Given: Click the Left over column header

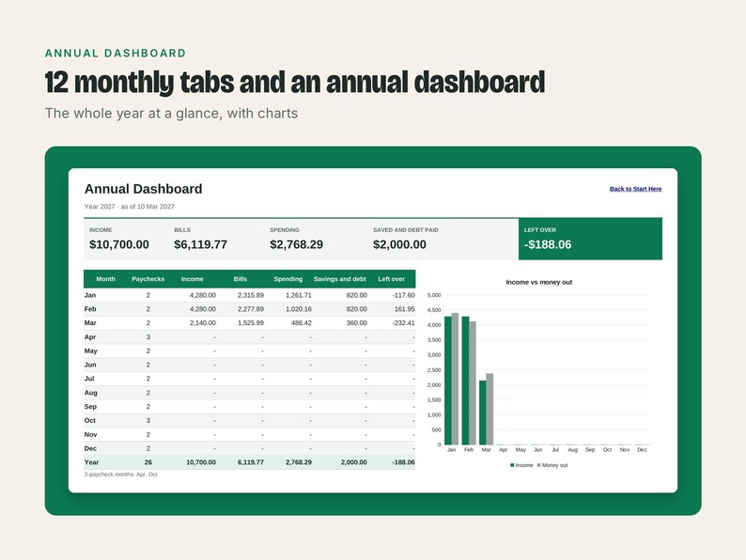Looking at the screenshot, I should click(x=391, y=279).
